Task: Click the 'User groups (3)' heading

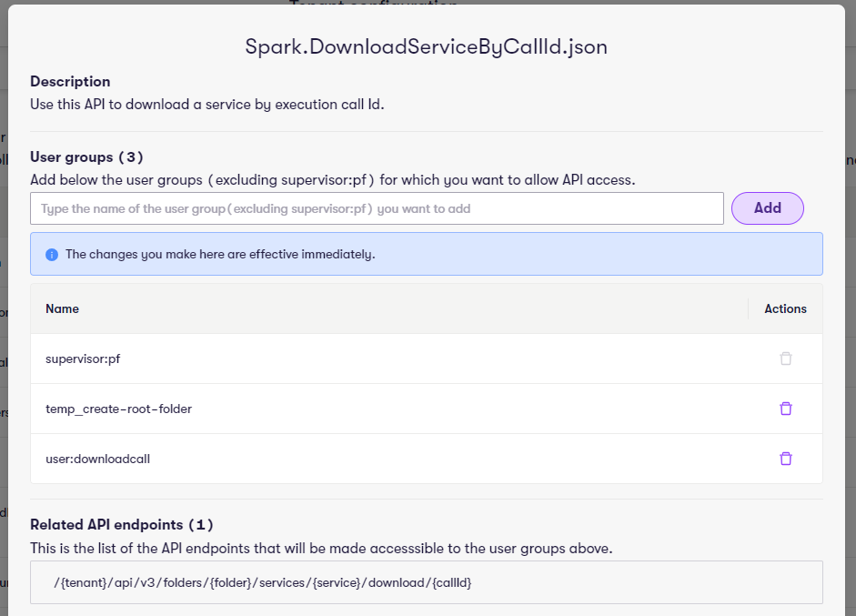Action: click(x=86, y=157)
